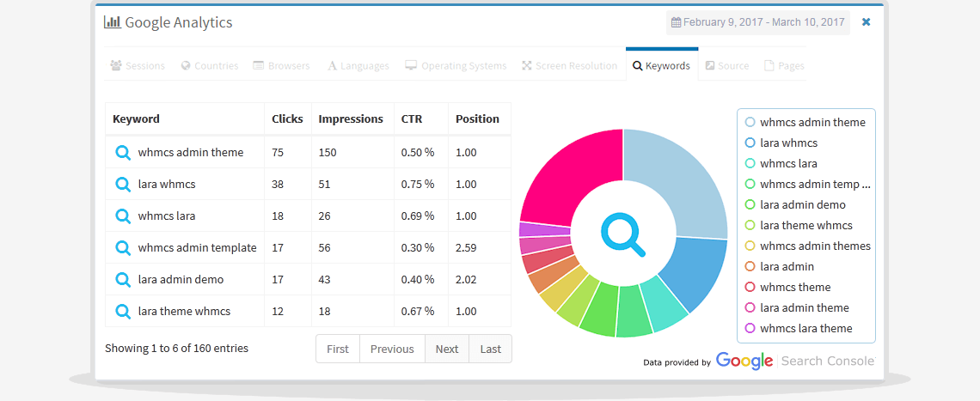
Task: Switch to the Countries tab
Action: (210, 65)
